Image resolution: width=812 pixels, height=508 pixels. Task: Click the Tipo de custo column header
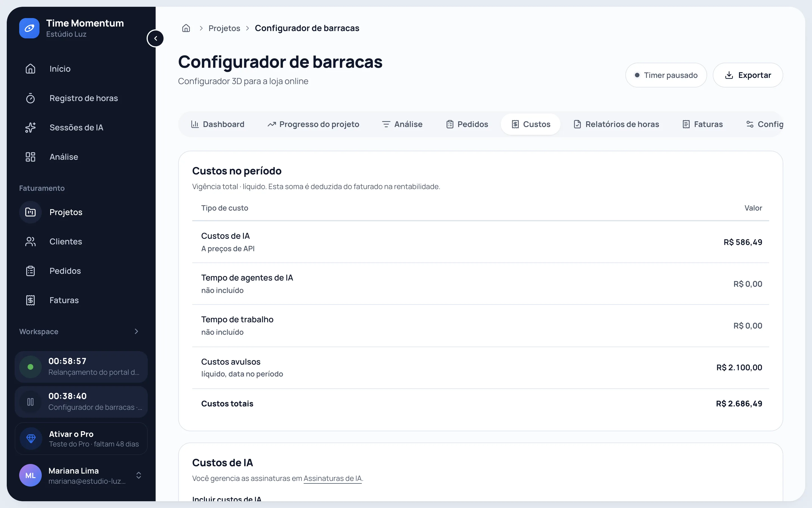point(224,208)
